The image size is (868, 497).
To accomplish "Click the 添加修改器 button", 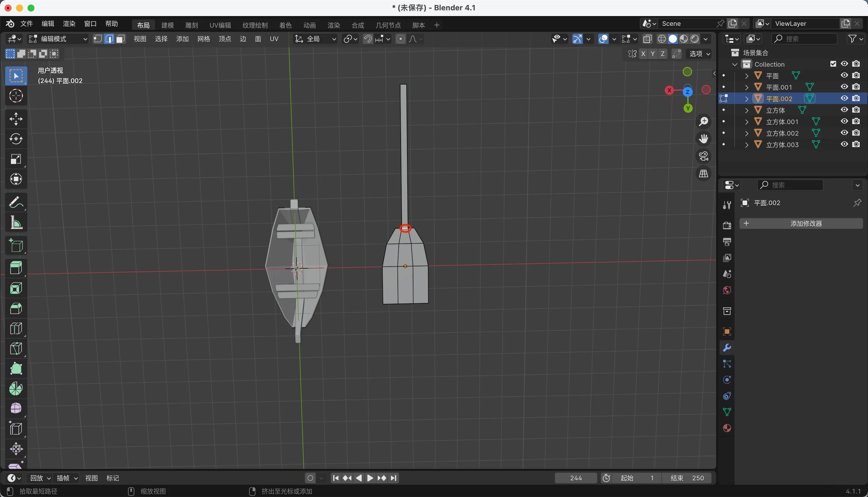I will point(801,224).
